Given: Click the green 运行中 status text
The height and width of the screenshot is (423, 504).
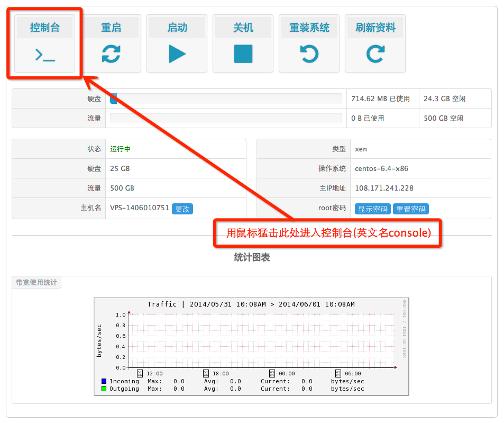Looking at the screenshot, I should [120, 149].
